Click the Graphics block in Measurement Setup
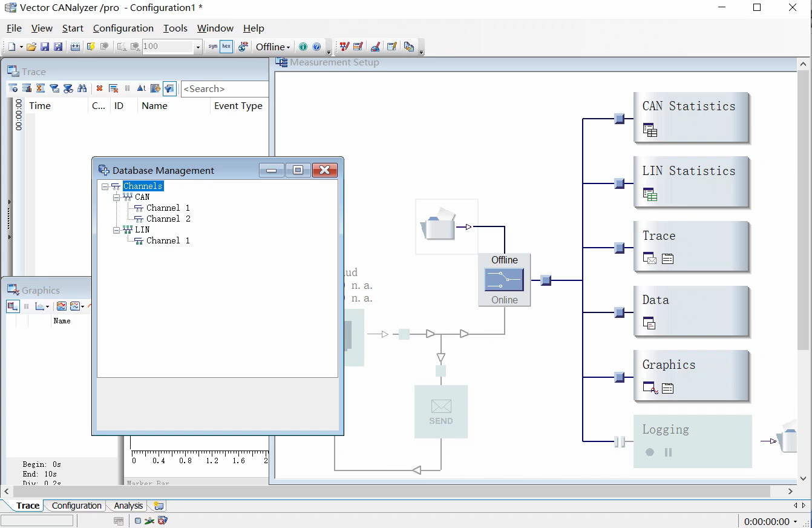The image size is (812, 528). [691, 377]
